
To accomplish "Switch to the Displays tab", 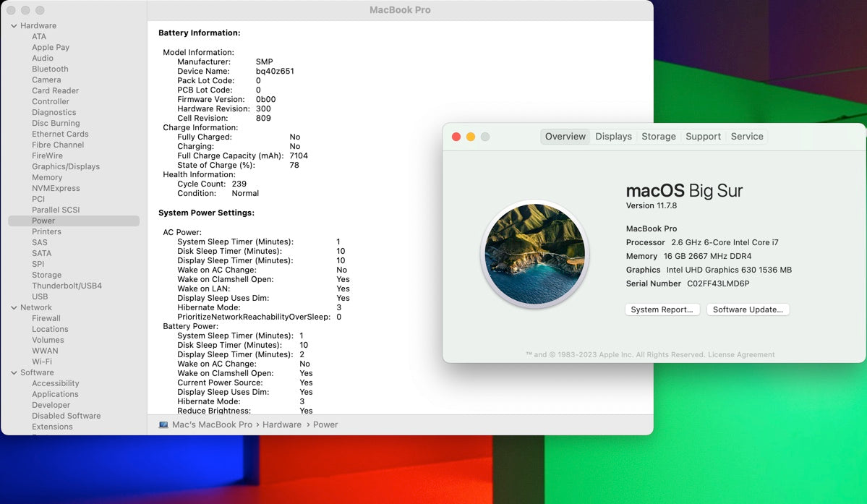I will coord(613,137).
